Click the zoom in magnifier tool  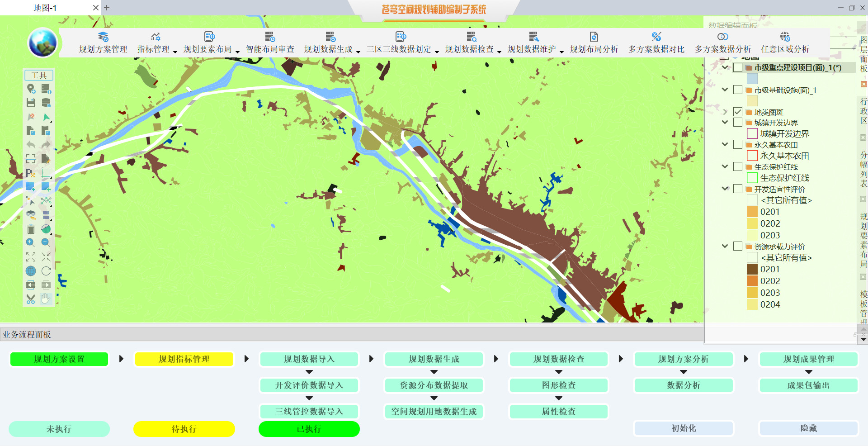pyautogui.click(x=31, y=243)
